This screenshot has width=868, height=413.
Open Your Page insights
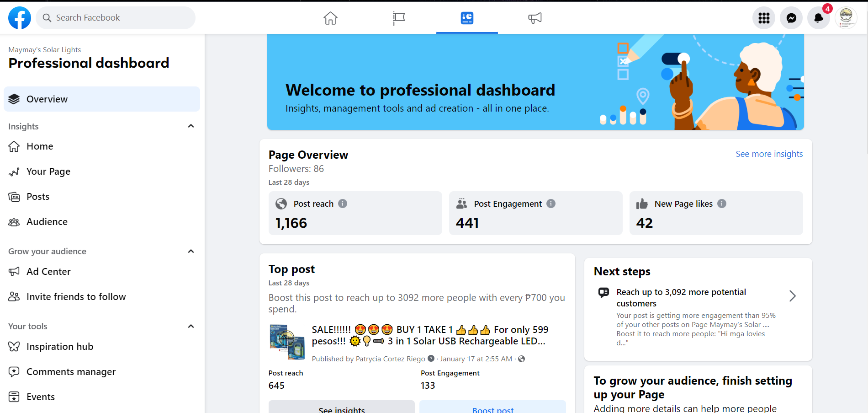click(x=102, y=172)
